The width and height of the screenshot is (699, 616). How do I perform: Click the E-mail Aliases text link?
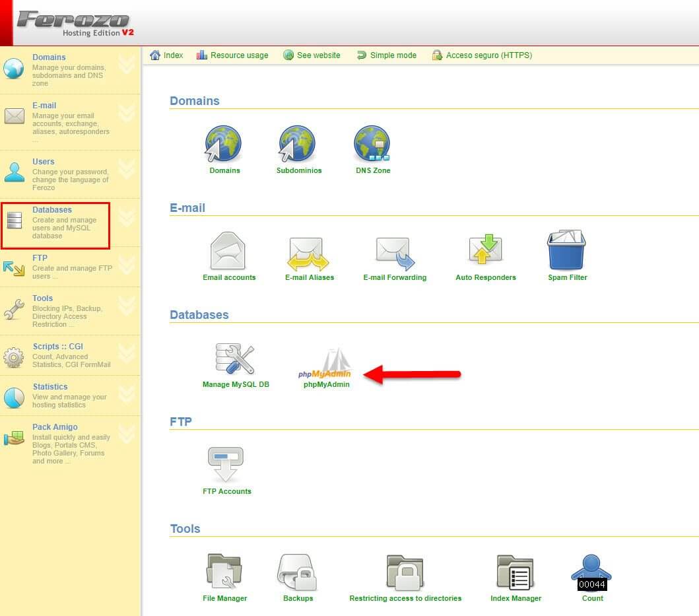(x=310, y=277)
